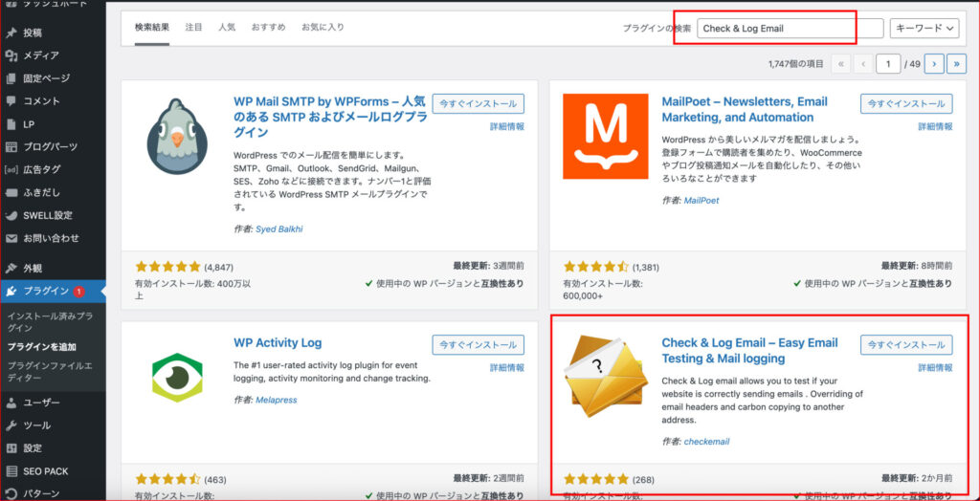This screenshot has width=980, height=501.
Task: Jump to last page of results
Action: (x=957, y=64)
